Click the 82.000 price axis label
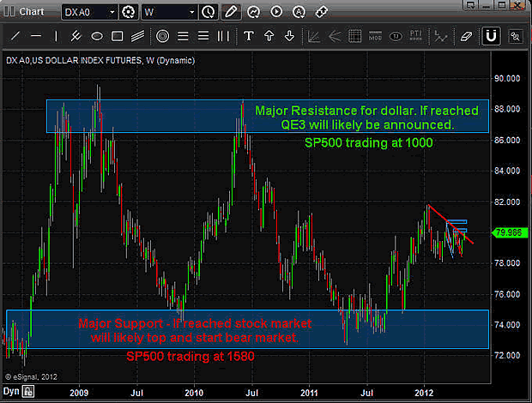 click(x=507, y=202)
